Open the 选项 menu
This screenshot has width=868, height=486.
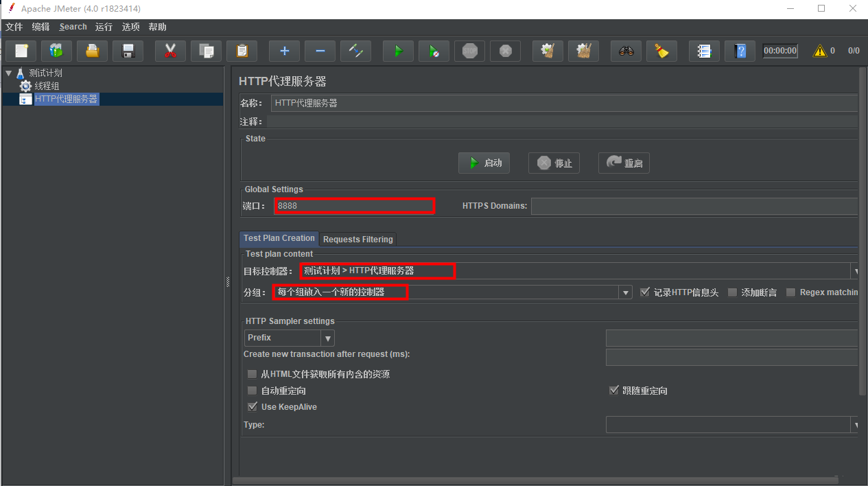pos(131,27)
